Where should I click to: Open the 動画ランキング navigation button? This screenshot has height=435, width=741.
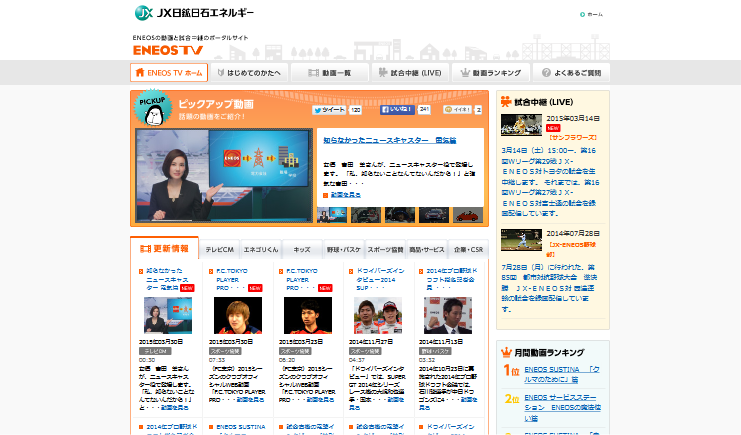(491, 73)
